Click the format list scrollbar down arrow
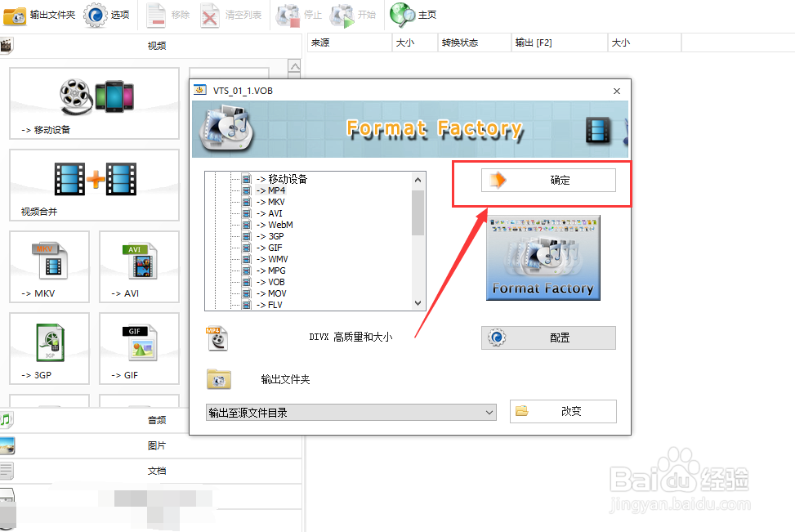The image size is (795, 532). point(418,304)
